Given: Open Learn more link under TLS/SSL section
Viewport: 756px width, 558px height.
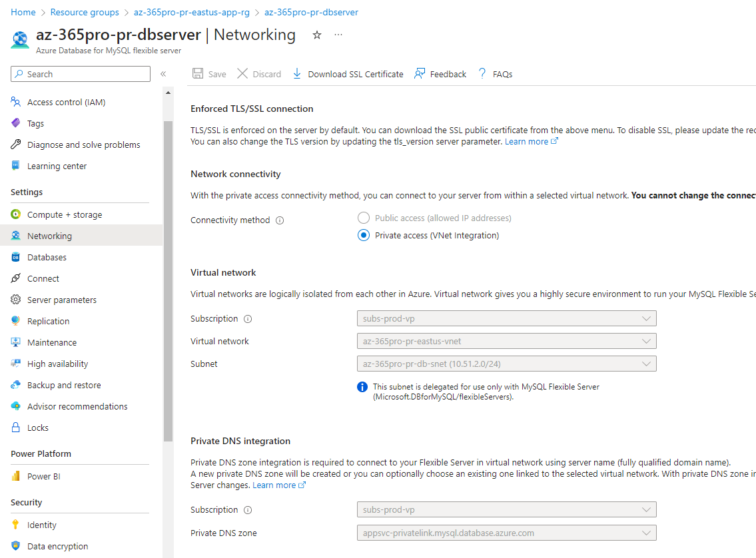Looking at the screenshot, I should [532, 142].
